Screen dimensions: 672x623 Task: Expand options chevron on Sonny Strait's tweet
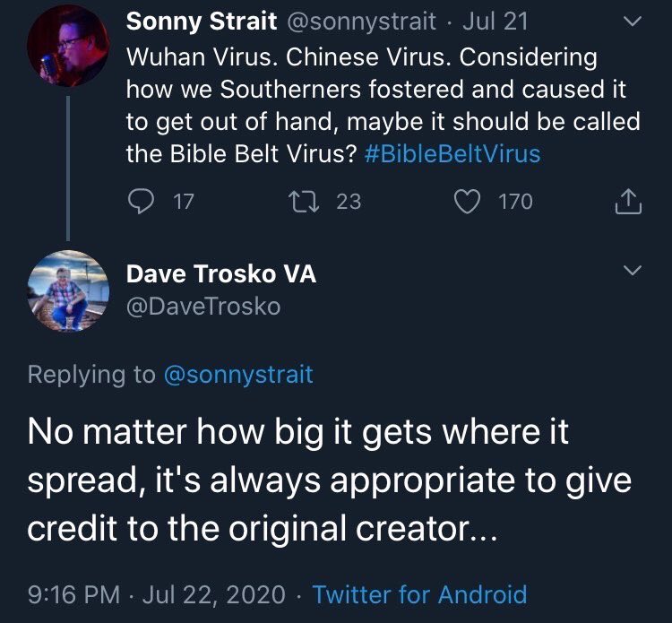click(x=633, y=21)
